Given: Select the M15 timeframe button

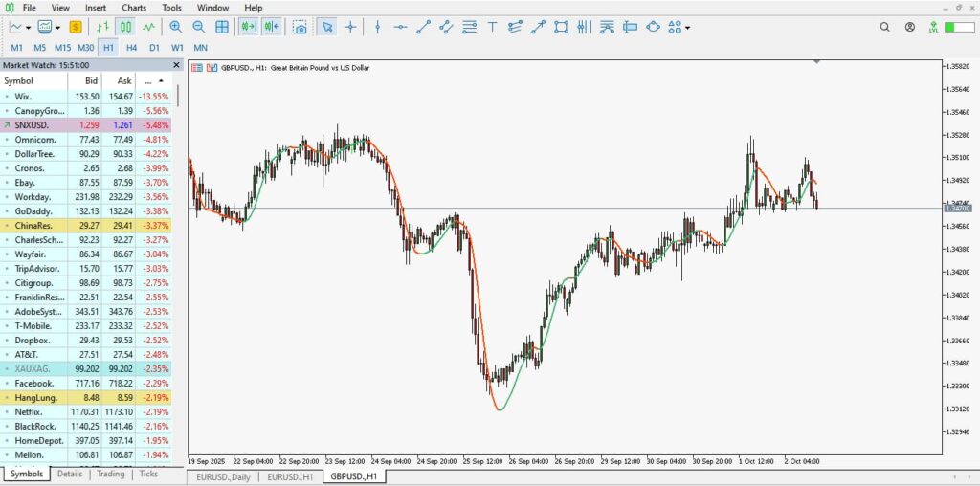Looking at the screenshot, I should pos(62,47).
